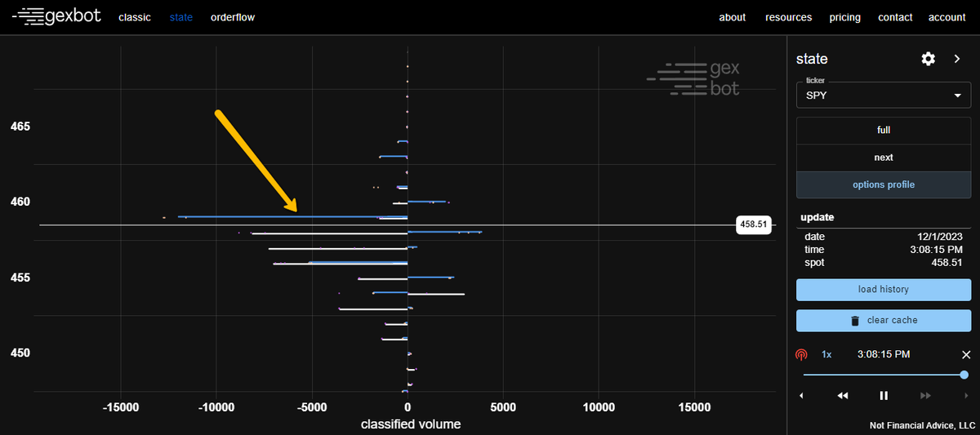This screenshot has width=980, height=435.
Task: Open the orderflow view
Action: point(233,17)
